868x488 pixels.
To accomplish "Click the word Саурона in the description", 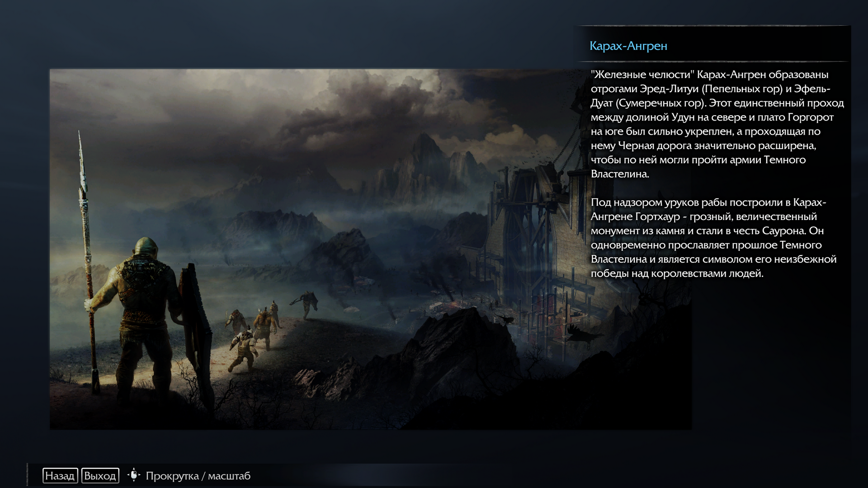I will tap(783, 231).
